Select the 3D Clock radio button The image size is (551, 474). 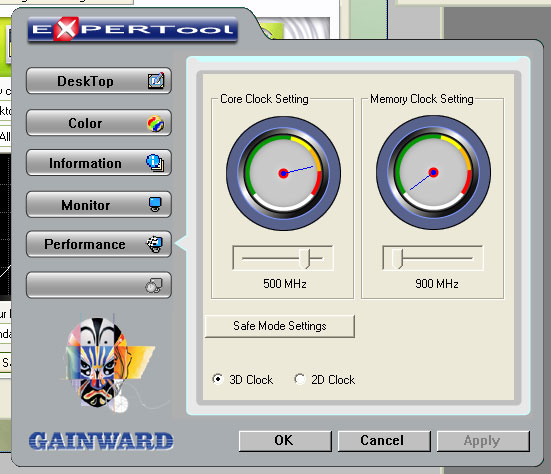pyautogui.click(x=218, y=379)
